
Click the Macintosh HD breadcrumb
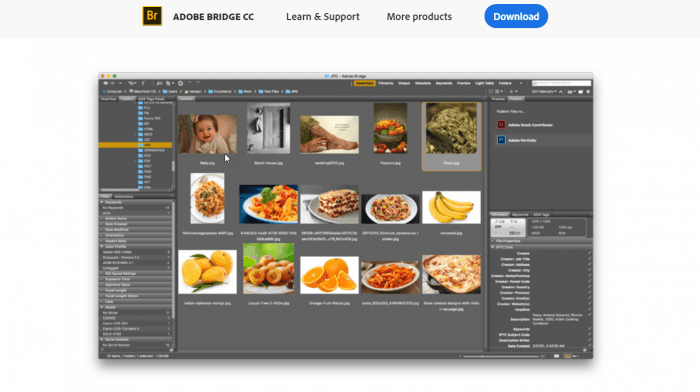pos(142,92)
